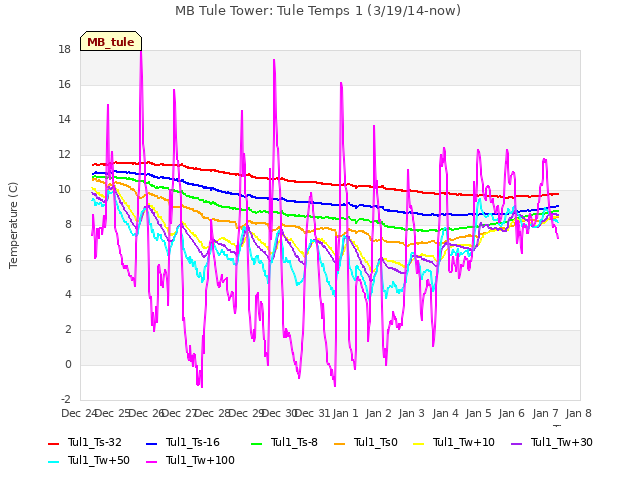Click the Jan 1 x-axis tick label
This screenshot has width=640, height=480.
click(x=345, y=414)
